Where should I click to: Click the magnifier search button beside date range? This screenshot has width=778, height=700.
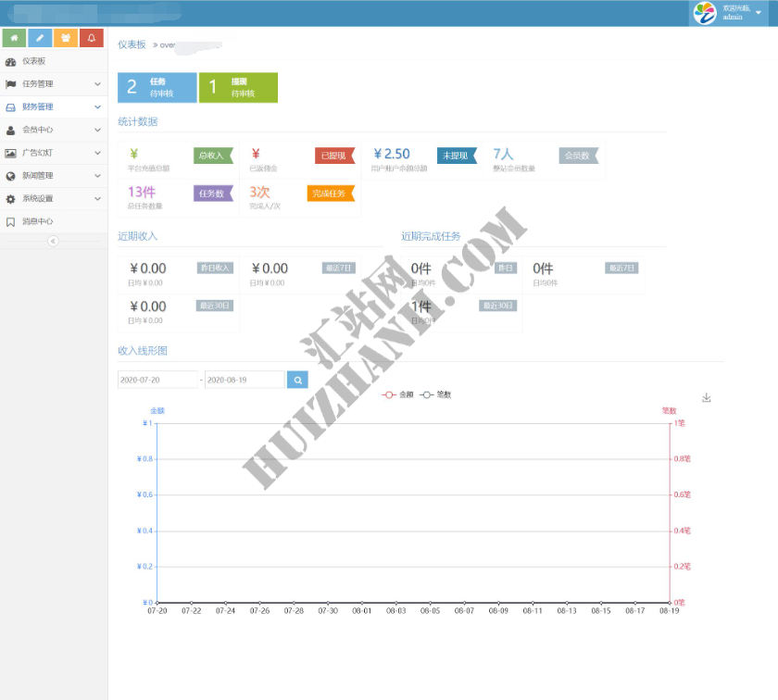[x=297, y=380]
